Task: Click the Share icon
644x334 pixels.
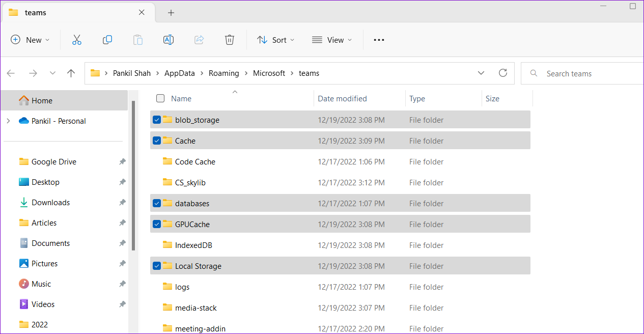Action: [199, 40]
